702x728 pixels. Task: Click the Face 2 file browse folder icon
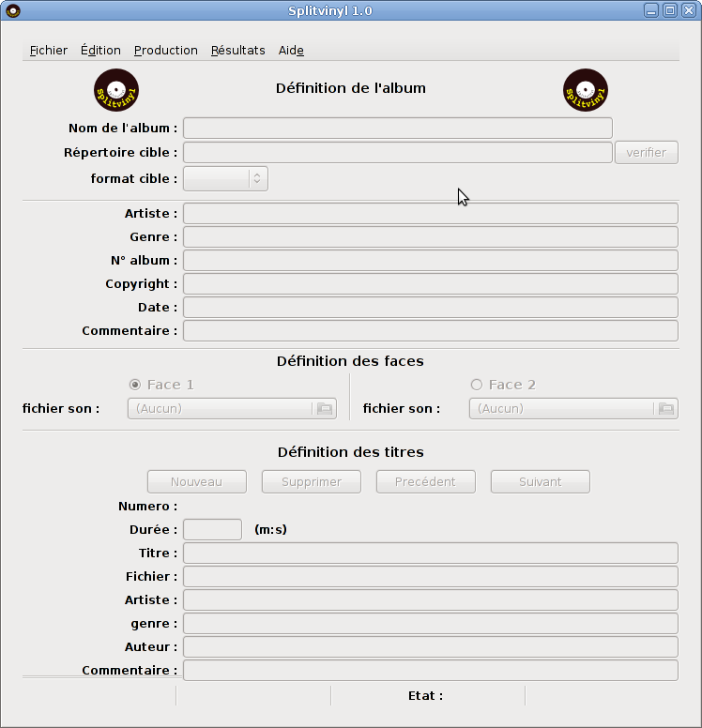pyautogui.click(x=665, y=409)
